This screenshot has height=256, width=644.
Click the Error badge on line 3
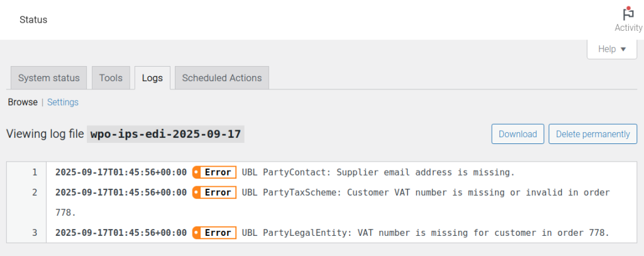tap(214, 233)
